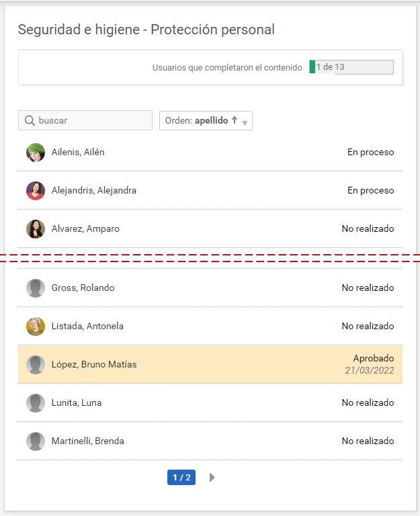Click Luna Lunita's placeholder avatar

pos(36,403)
